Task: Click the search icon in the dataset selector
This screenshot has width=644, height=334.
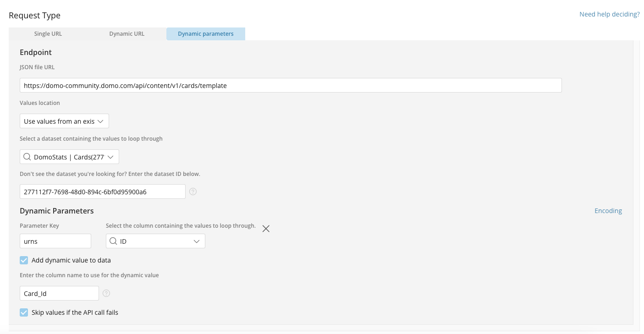Action: point(27,157)
